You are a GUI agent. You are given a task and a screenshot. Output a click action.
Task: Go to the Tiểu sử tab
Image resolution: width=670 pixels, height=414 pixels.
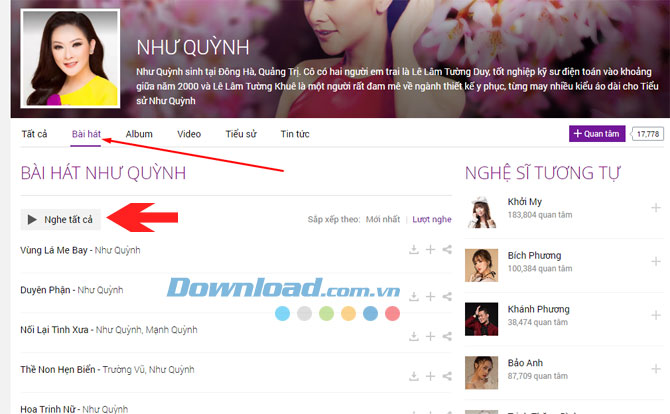tap(241, 133)
